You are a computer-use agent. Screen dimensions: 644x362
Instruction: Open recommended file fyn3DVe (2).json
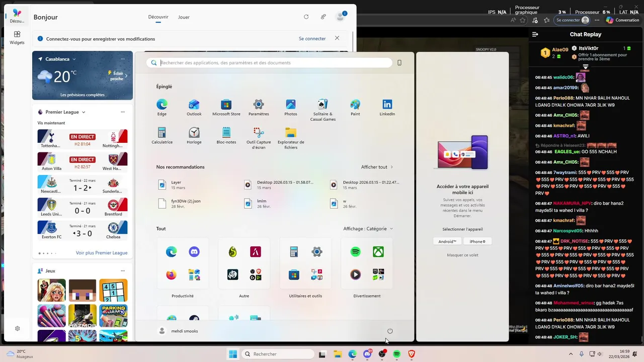196,203
